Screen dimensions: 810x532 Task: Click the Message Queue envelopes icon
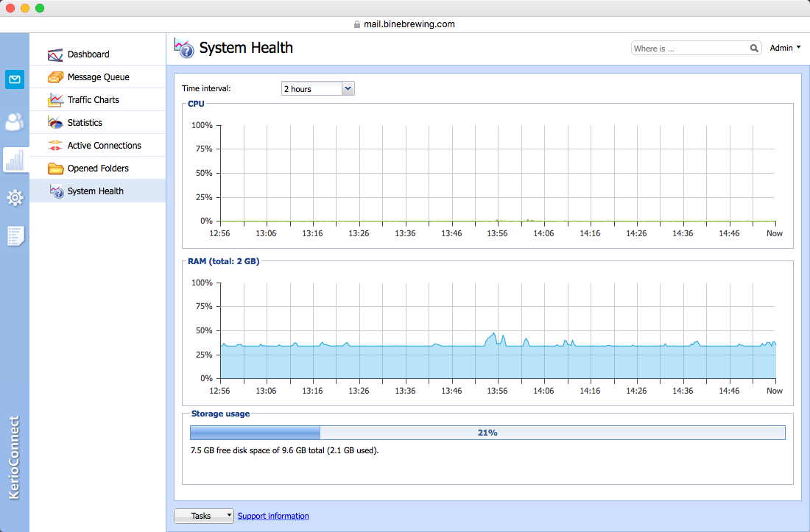coord(55,77)
